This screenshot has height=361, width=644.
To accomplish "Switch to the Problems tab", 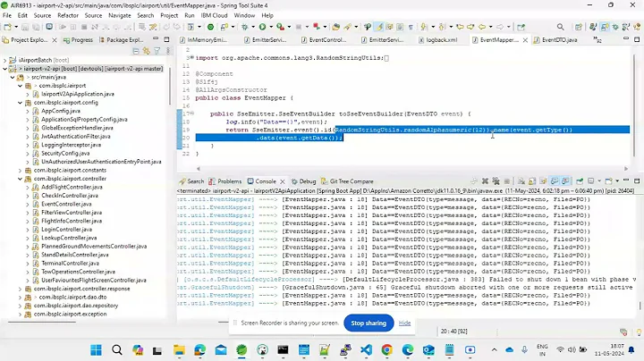I will [x=225, y=181].
